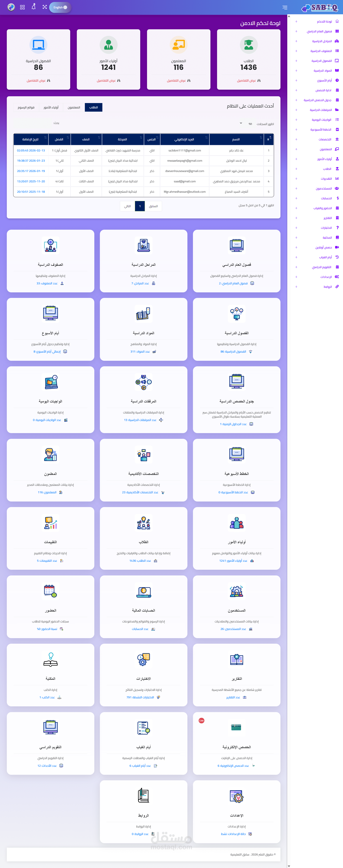
Task: Switch to the فواتير الرسوم tab
Action: (26, 108)
